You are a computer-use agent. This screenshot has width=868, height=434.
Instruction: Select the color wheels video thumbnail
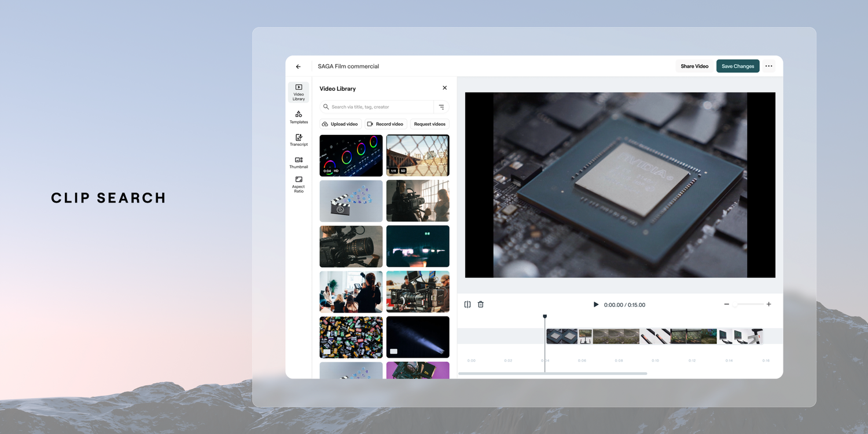351,156
